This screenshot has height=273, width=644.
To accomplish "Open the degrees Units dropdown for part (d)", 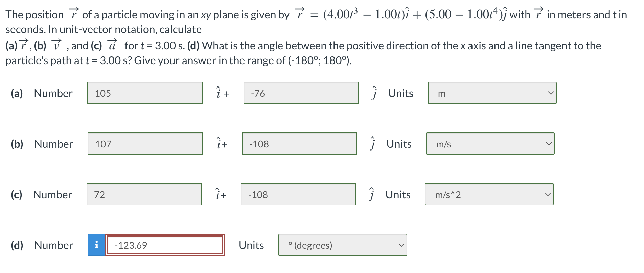I will click(342, 245).
